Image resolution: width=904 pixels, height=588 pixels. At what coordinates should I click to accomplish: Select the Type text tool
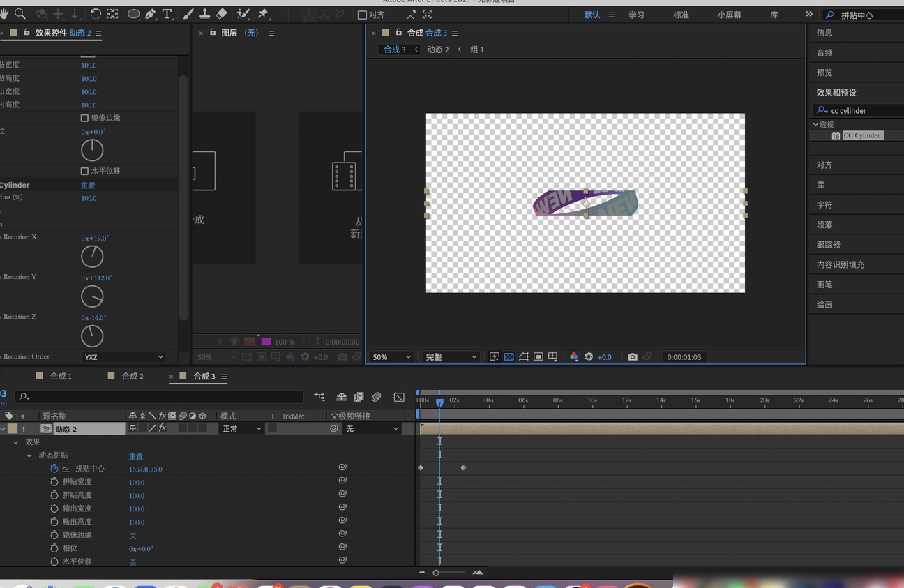(167, 14)
